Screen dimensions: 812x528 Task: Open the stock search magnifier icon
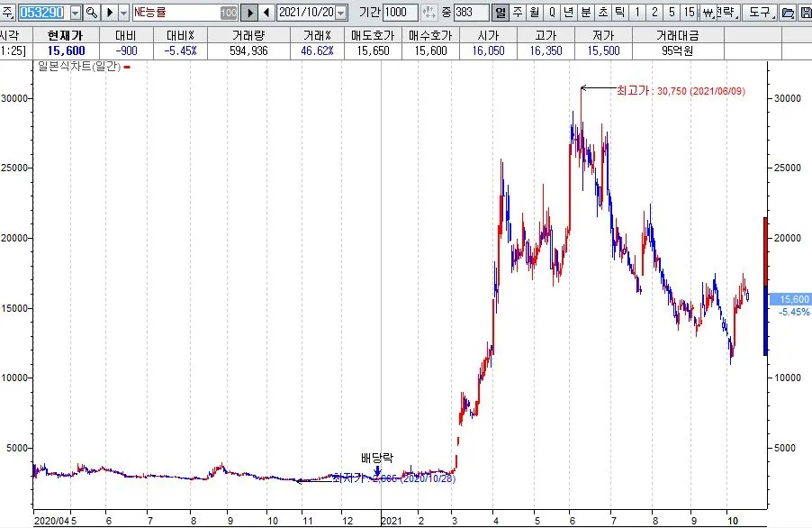92,12
